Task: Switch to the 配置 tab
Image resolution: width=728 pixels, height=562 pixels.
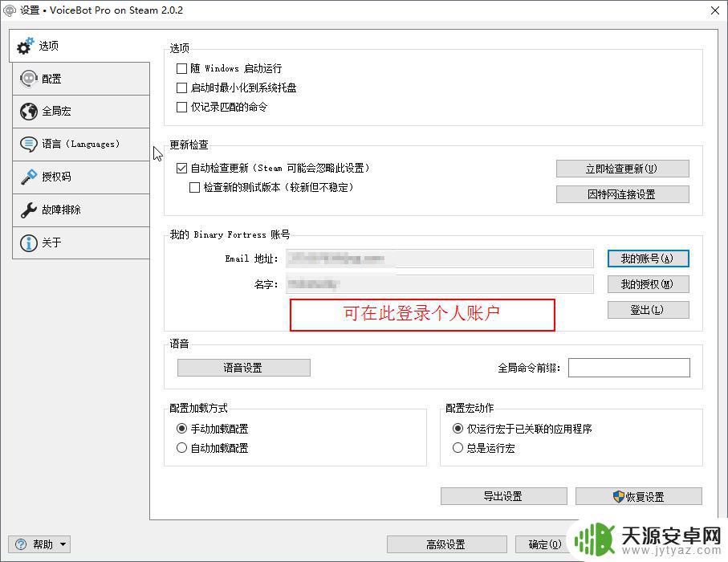Action: point(81,79)
